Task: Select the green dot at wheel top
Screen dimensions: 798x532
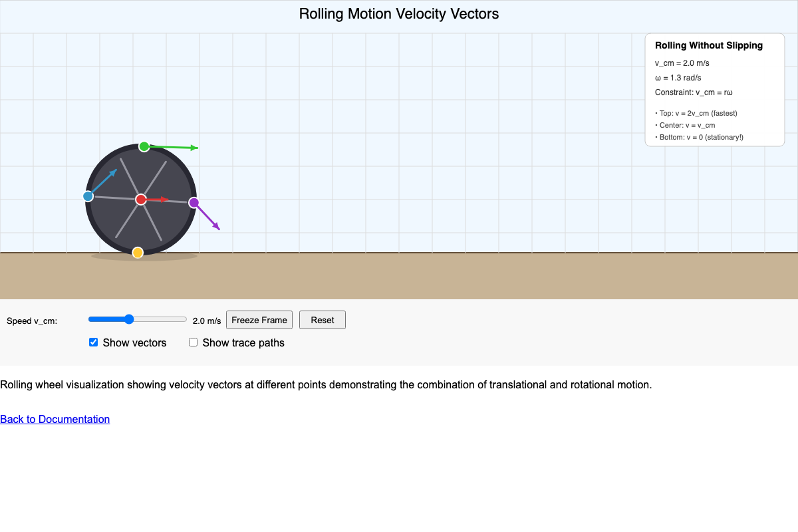Action: 144,146
